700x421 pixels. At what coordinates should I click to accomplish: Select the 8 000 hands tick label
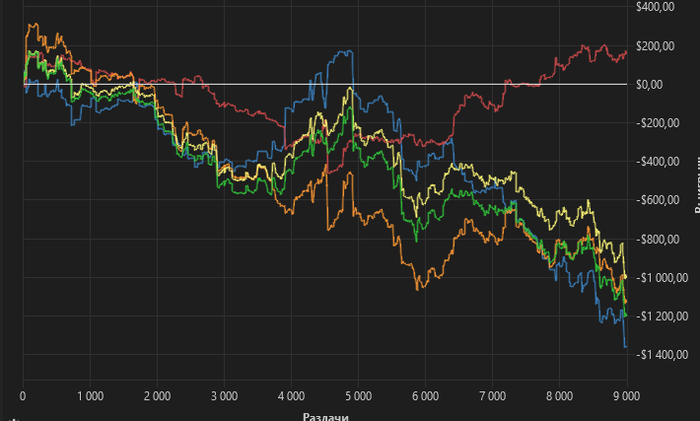click(559, 396)
